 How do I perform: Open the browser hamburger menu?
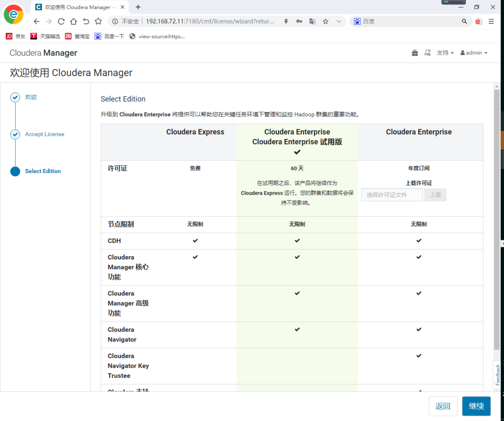(x=491, y=21)
